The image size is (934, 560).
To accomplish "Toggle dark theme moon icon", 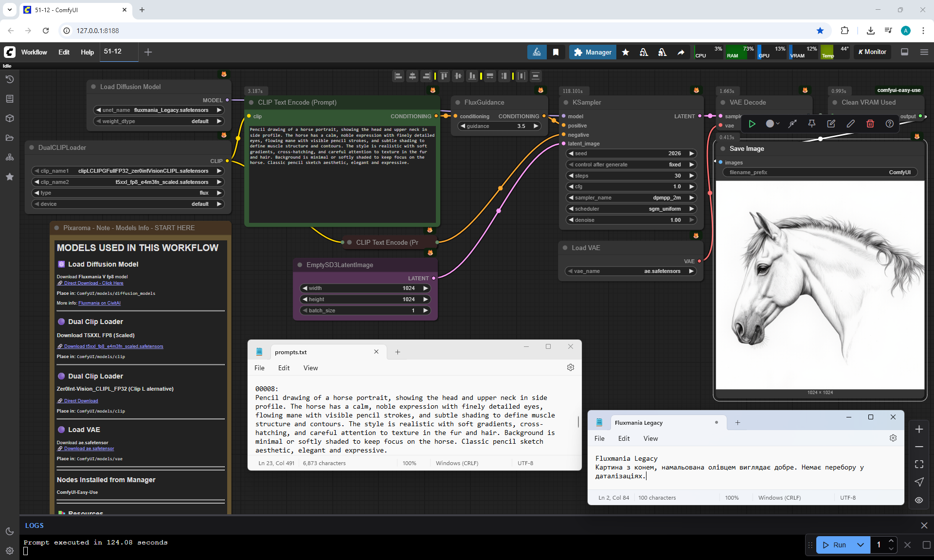I will (x=10, y=531).
